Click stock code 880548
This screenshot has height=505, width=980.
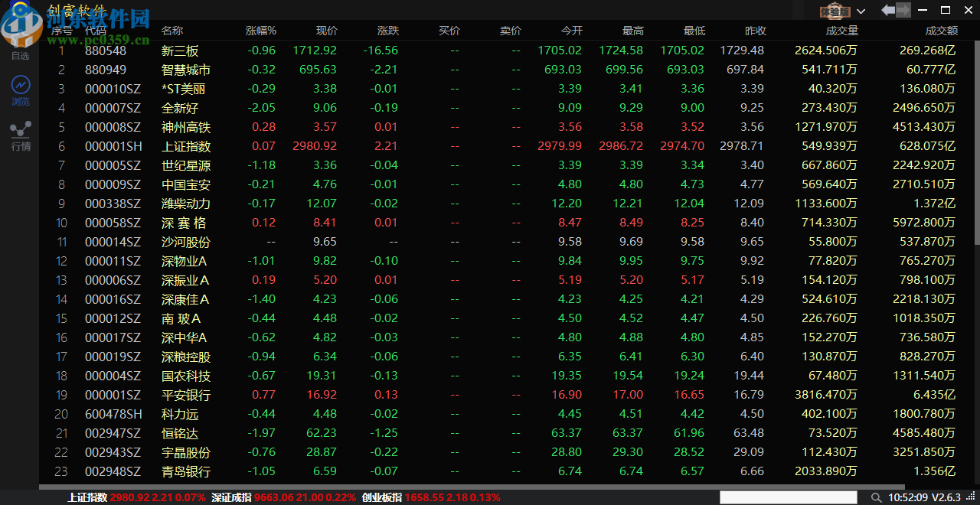106,50
